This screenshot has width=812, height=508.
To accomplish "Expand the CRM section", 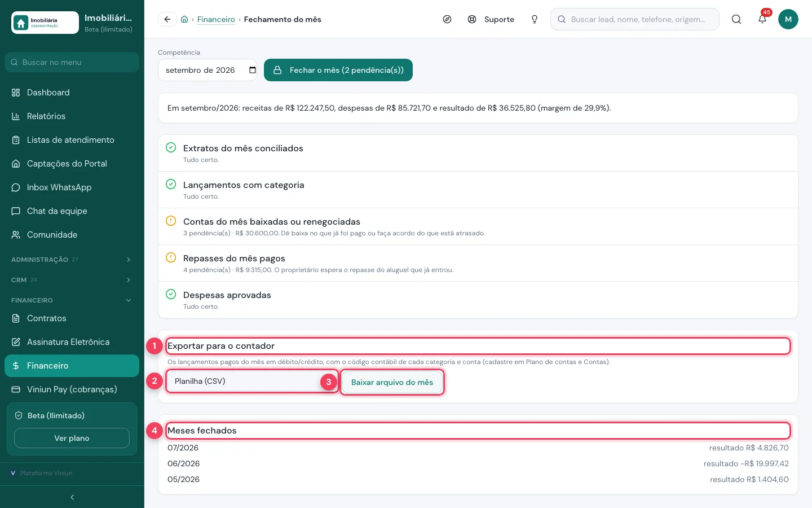I will tap(72, 280).
